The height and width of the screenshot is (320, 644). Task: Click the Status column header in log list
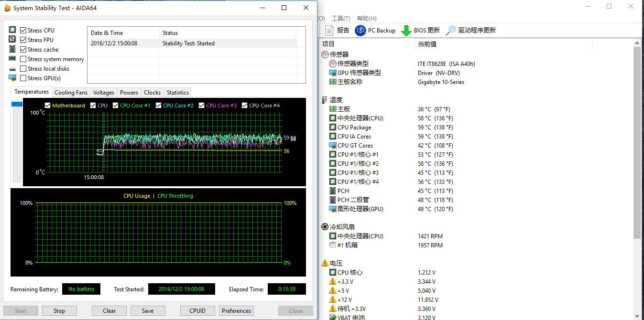(x=228, y=33)
